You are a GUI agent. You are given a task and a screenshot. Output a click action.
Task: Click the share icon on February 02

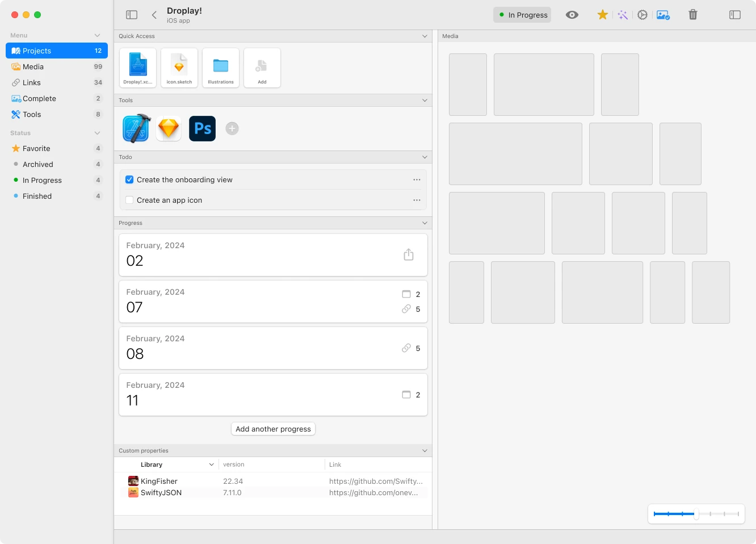[x=408, y=255]
